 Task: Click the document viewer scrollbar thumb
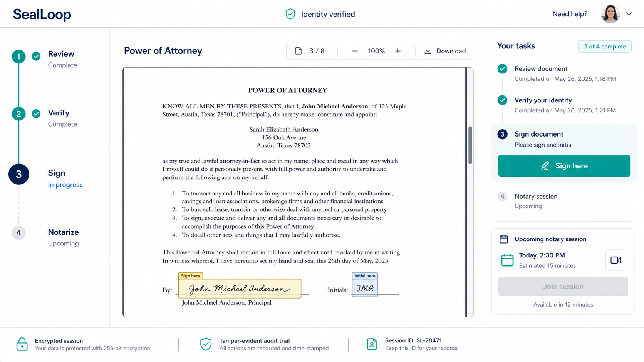point(470,145)
